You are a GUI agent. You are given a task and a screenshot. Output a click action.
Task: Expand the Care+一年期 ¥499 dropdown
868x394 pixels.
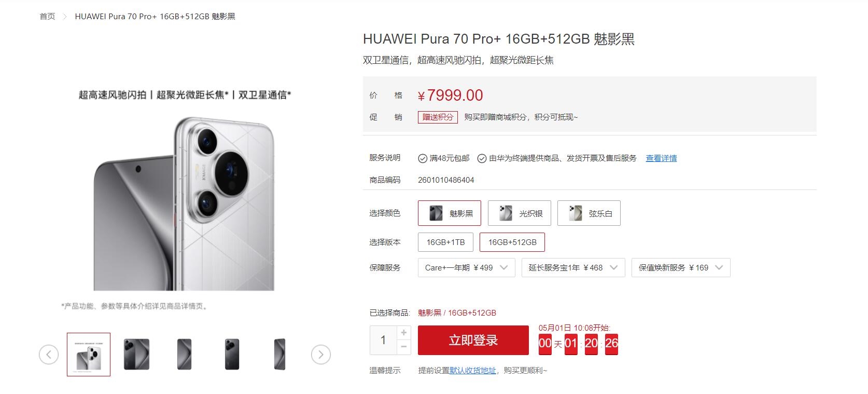[x=467, y=268]
